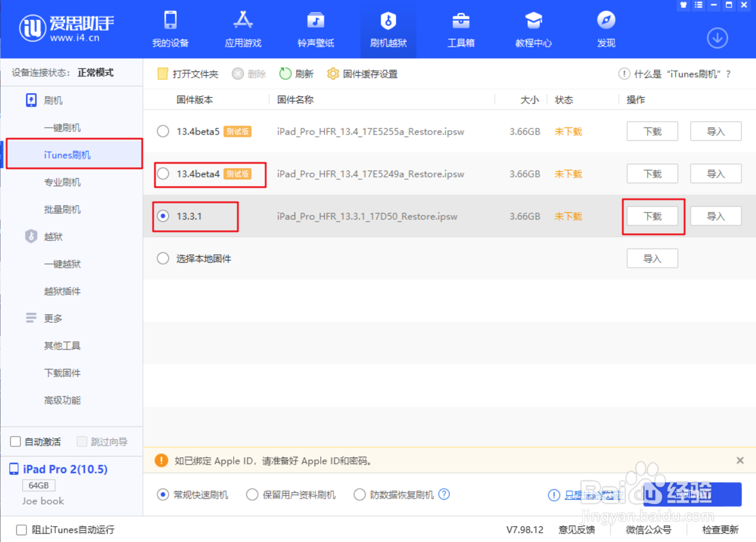Screen dimensions: 756x542
Task: Click the download arrow icon top right
Action: tap(717, 38)
